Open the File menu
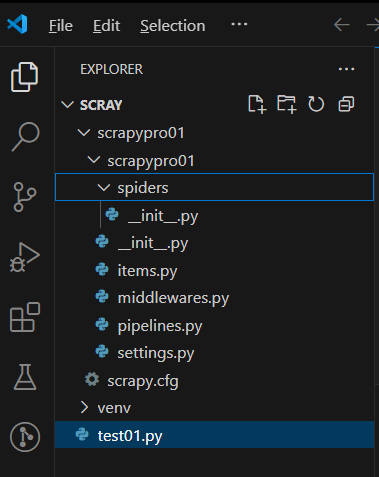The image size is (379, 477). [x=61, y=26]
